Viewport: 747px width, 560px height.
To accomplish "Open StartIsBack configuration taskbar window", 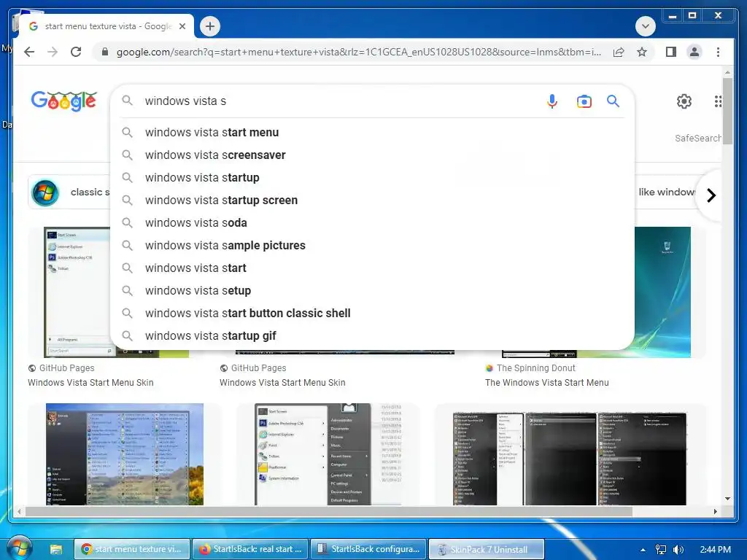I will pyautogui.click(x=368, y=549).
